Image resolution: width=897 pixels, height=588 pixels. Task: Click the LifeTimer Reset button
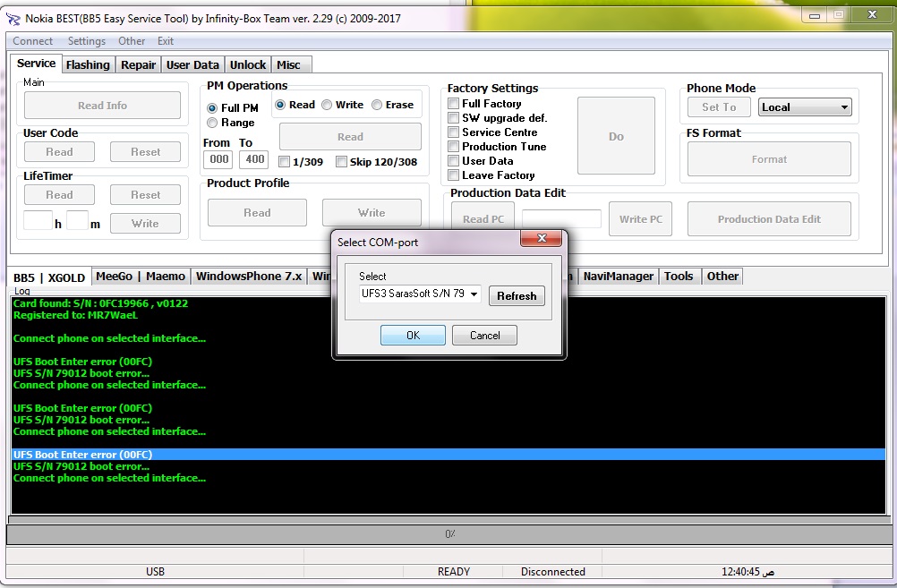pos(145,195)
